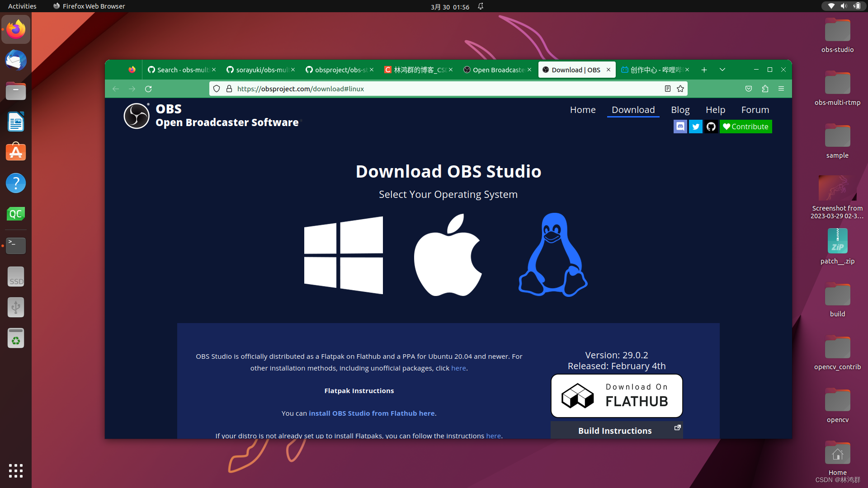Screen dimensions: 868x488
Task: Open OBS Discord chat icon
Action: pos(680,127)
